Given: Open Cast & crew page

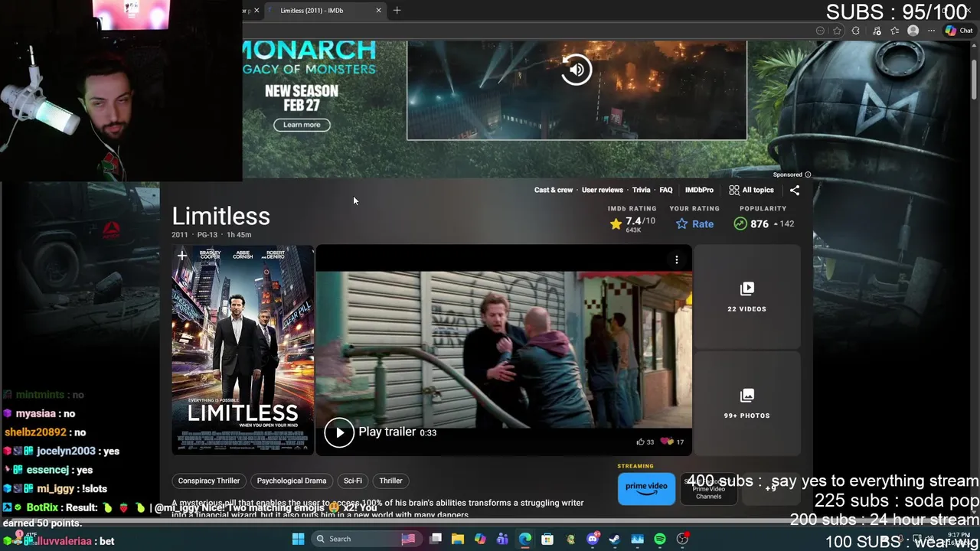Looking at the screenshot, I should [x=554, y=190].
